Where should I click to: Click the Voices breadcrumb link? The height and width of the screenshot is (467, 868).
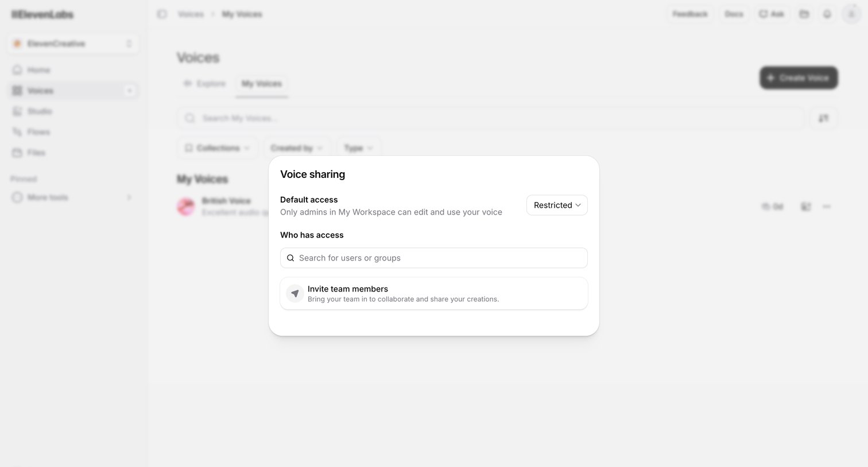(191, 14)
